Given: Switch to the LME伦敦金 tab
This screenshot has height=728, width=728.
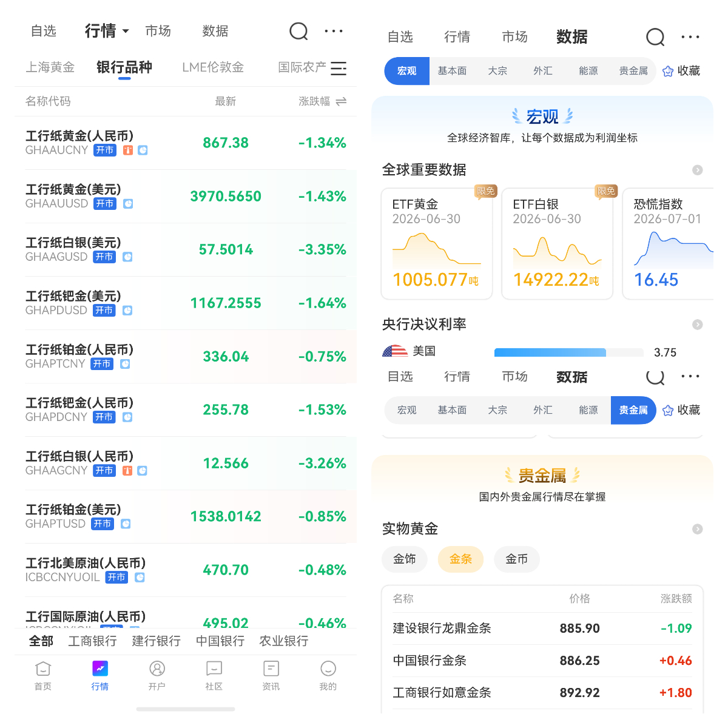Looking at the screenshot, I should pos(213,67).
